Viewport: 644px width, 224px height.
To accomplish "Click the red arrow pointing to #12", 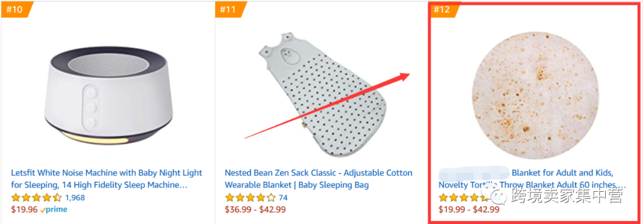I will pos(327,105).
